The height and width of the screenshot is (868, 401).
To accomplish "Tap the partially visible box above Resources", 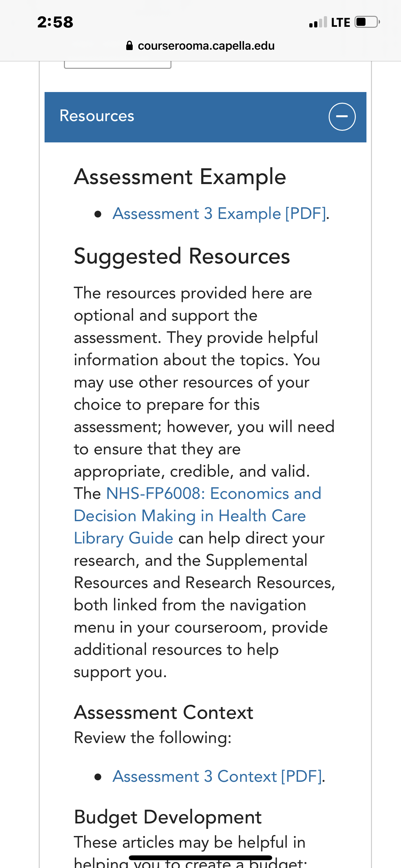I will (118, 65).
